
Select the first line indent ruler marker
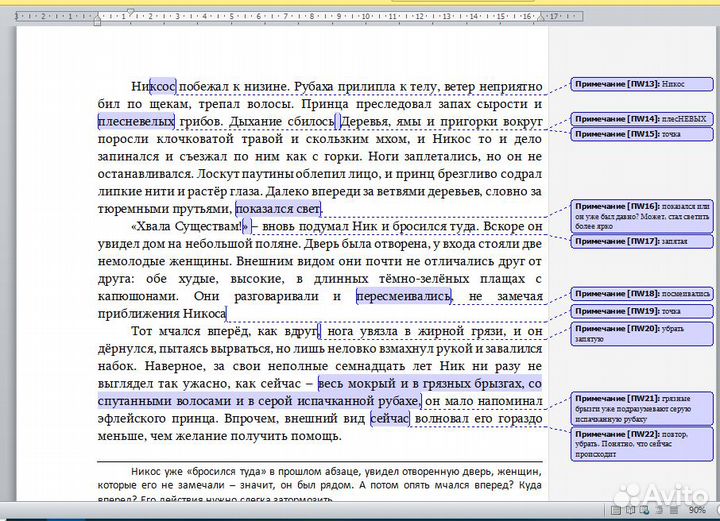130,12
